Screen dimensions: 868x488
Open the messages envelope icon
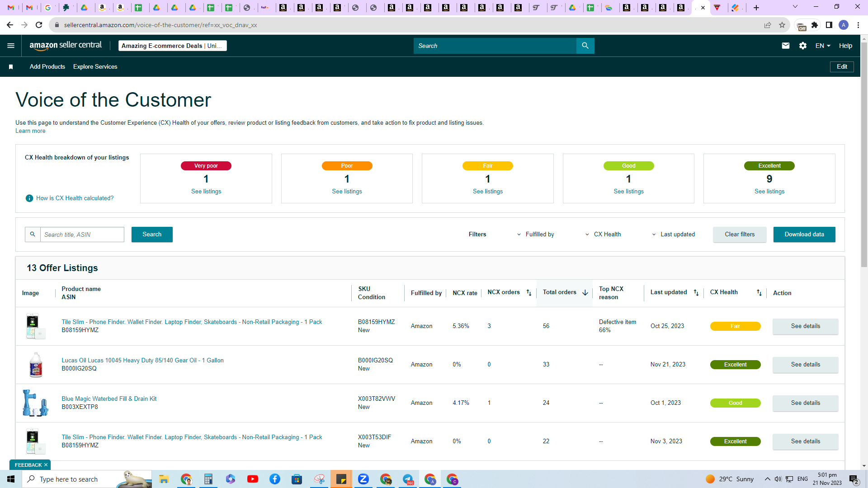(x=786, y=46)
